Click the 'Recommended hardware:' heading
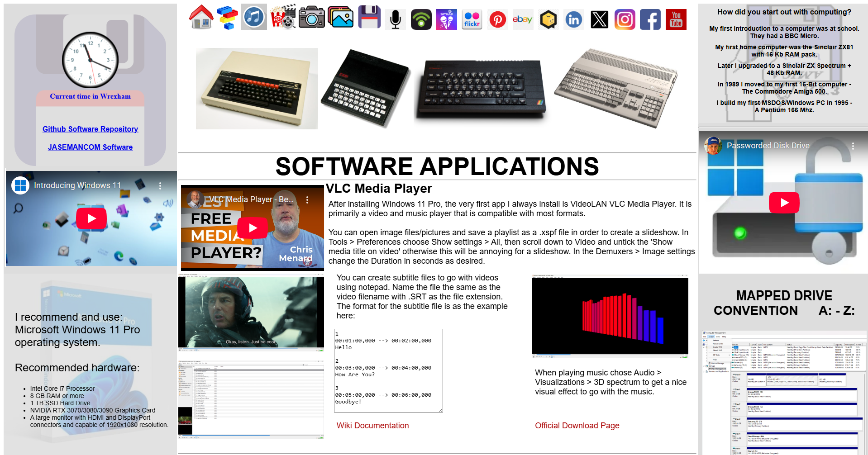The image size is (868, 455). pyautogui.click(x=77, y=368)
